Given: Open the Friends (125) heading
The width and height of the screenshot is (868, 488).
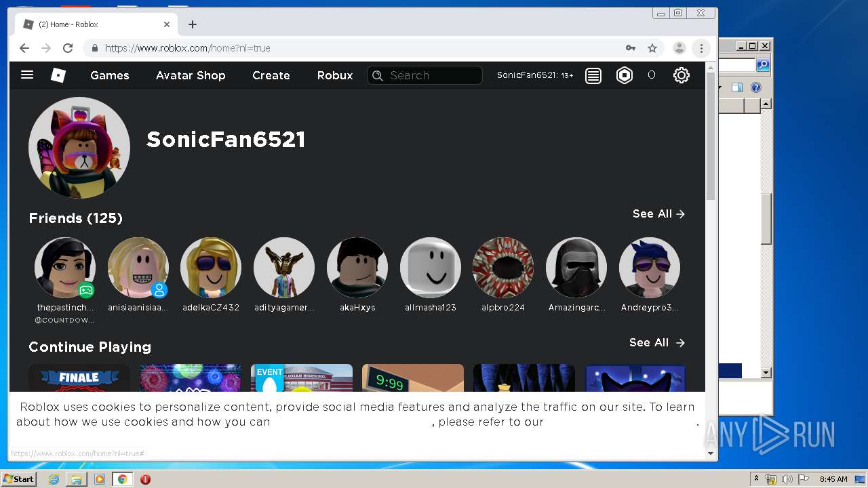Looking at the screenshot, I should click(76, 218).
